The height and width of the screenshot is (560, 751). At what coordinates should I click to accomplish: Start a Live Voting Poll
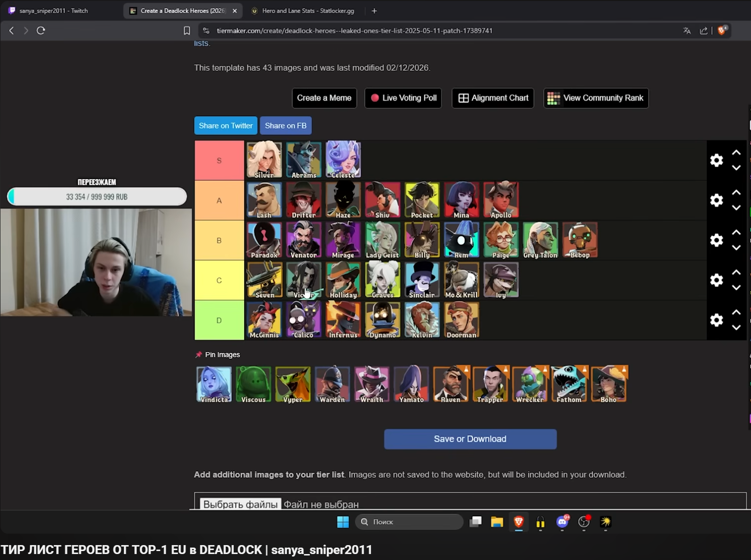(403, 98)
